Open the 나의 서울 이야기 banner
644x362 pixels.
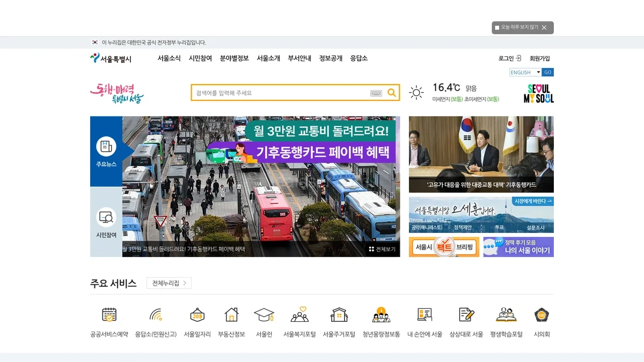(518, 247)
